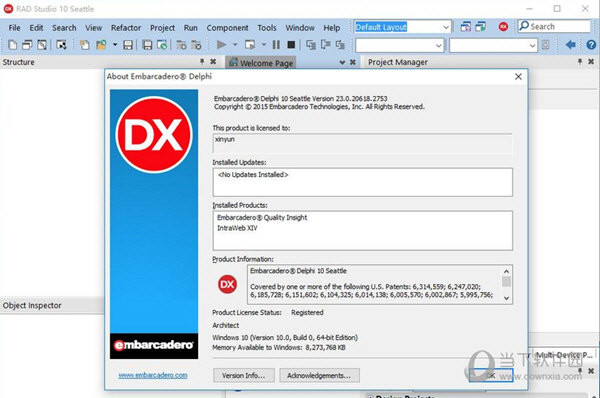The image size is (600, 398).
Task: Open the Help menu
Action: 332,28
